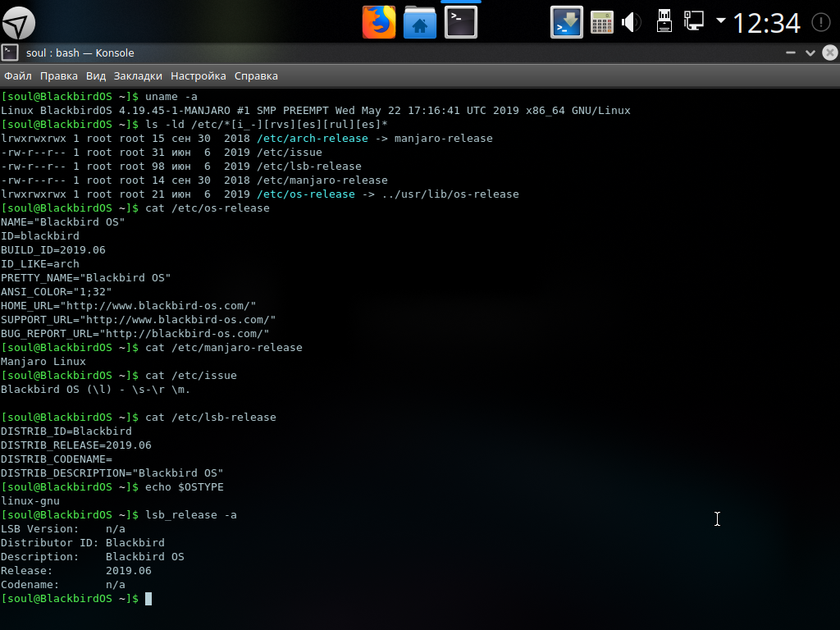Screen dimensions: 840x630
Task: Click the NAME="Blackbird OS" line
Action: click(62, 221)
